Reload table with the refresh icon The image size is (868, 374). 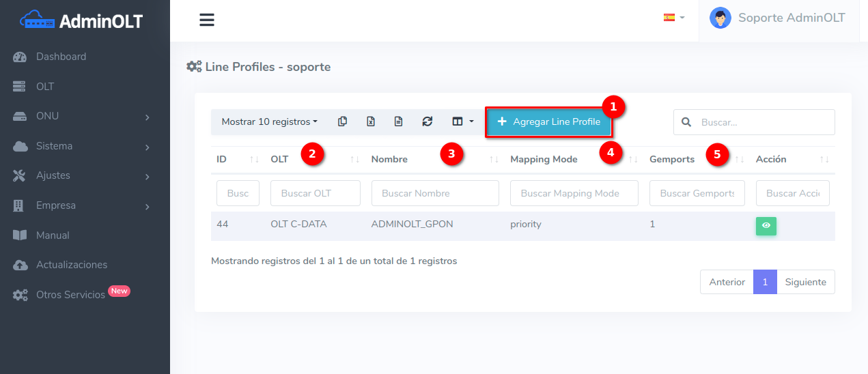coord(428,121)
